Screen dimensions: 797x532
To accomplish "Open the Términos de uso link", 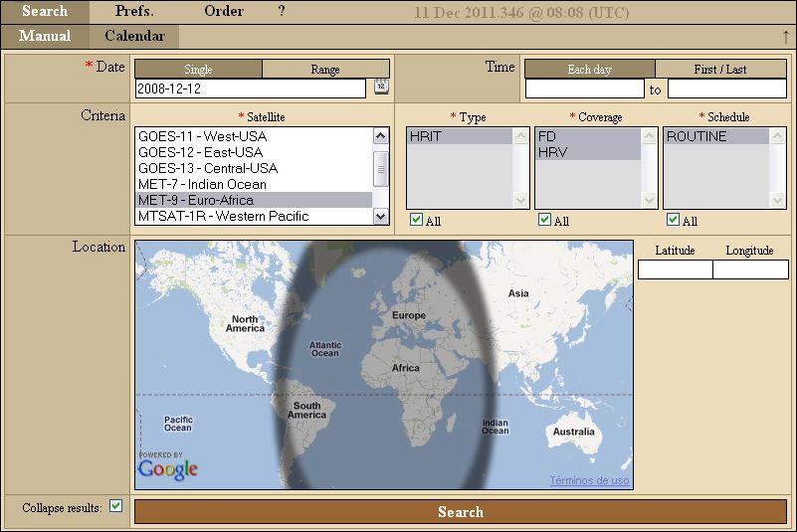I will [x=590, y=480].
